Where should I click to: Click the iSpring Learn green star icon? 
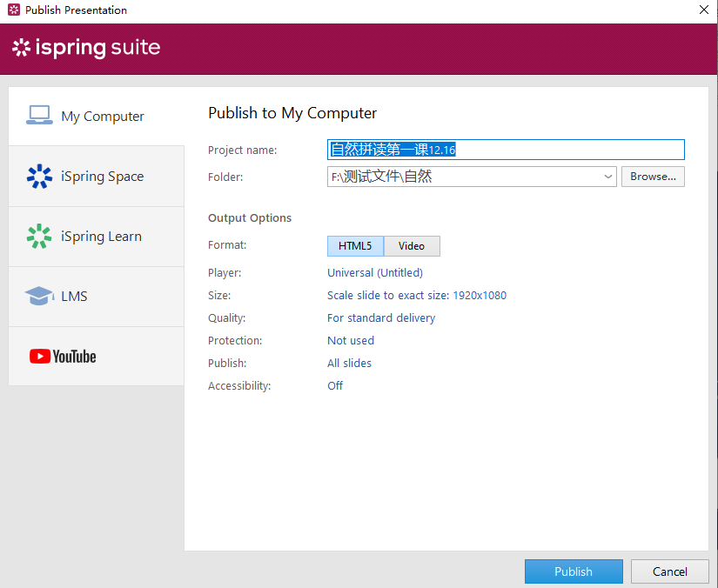pos(39,237)
